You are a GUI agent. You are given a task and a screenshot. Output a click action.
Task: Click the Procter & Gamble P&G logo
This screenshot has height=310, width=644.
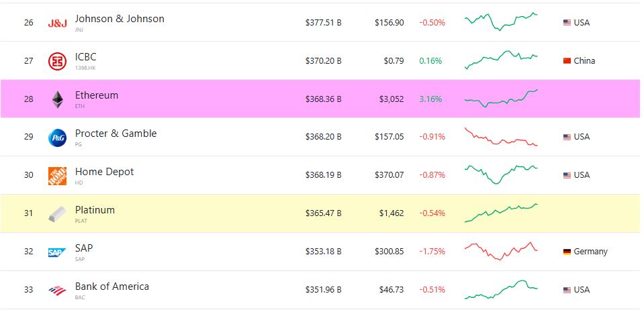point(58,138)
